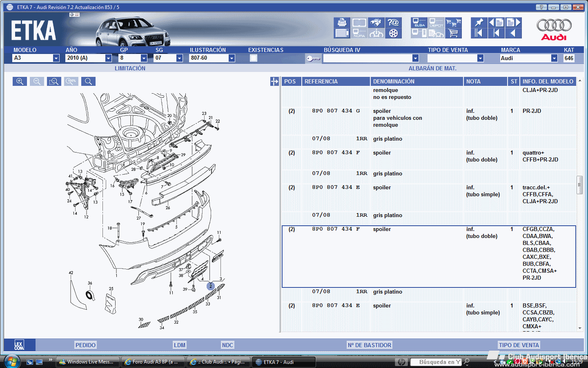Click the print icon in toolbar
Screen dimensions: 588x368
tap(342, 22)
